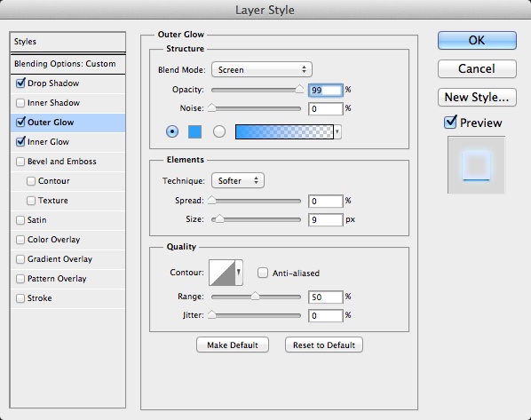Enable the Color Overlay checkbox
The height and width of the screenshot is (420, 531).
20,240
